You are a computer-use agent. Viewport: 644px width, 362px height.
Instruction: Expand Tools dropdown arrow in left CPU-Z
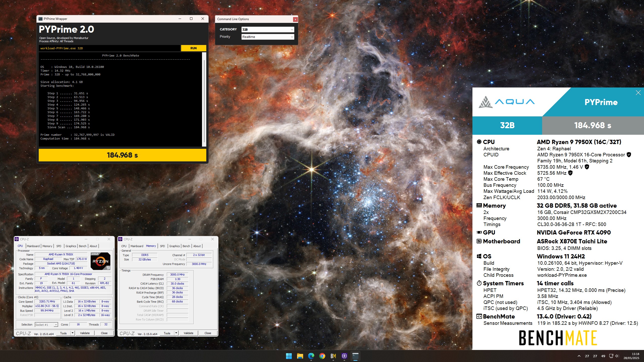[72, 333]
